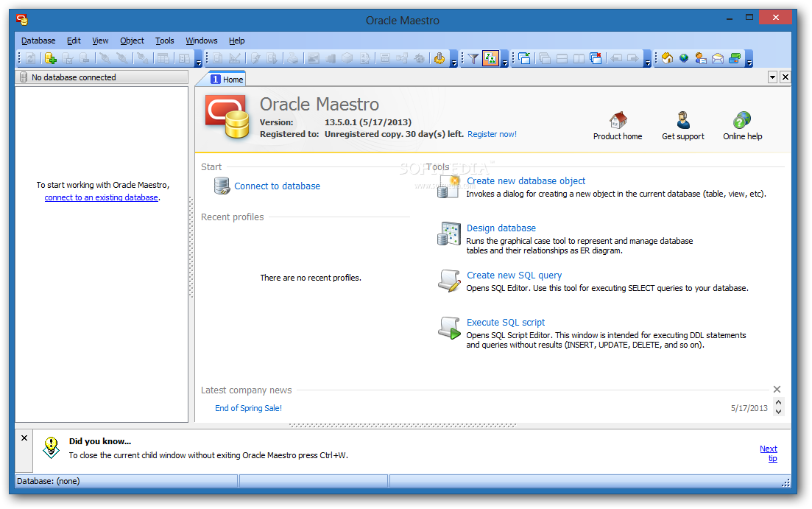The height and width of the screenshot is (509, 812).
Task: Click the funnel filter toolbar icon
Action: pos(473,59)
